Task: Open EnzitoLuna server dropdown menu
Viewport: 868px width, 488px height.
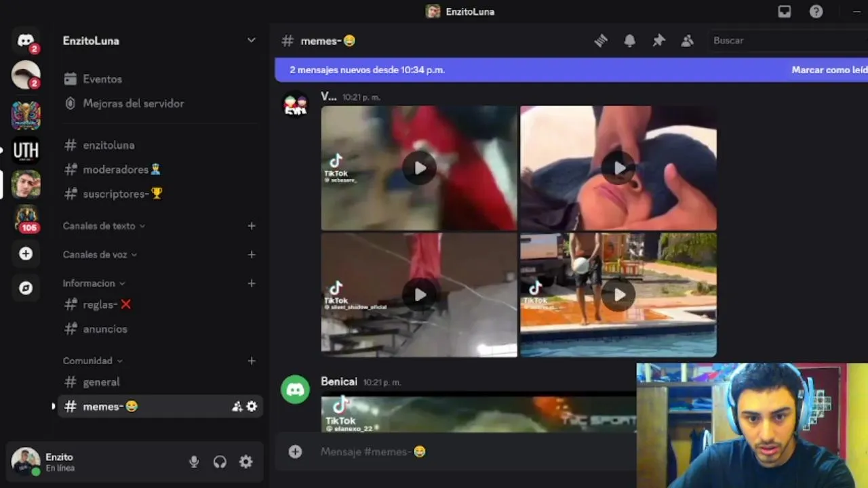Action: coord(251,41)
